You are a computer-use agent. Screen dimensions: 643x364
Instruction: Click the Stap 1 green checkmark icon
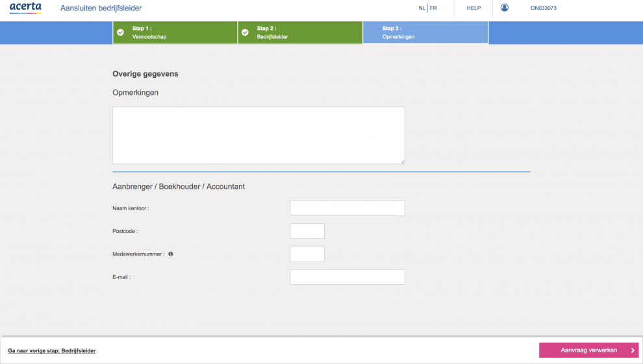tap(120, 32)
